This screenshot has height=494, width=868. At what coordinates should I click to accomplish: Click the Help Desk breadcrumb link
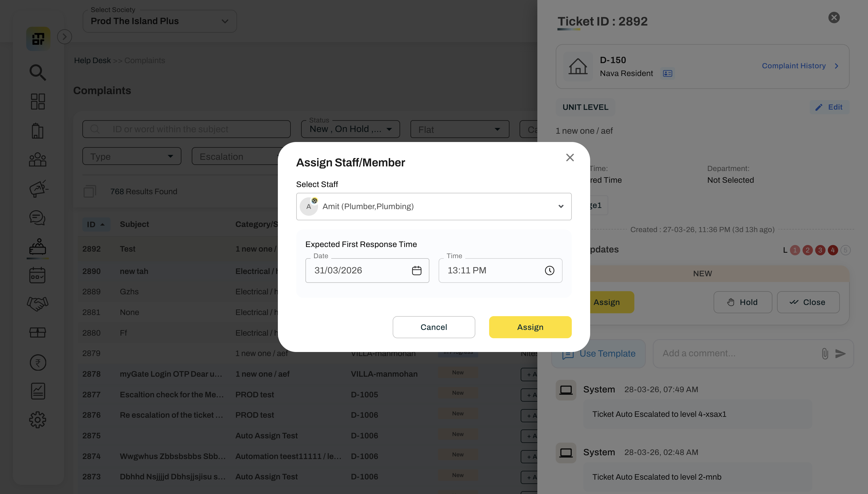coord(92,61)
